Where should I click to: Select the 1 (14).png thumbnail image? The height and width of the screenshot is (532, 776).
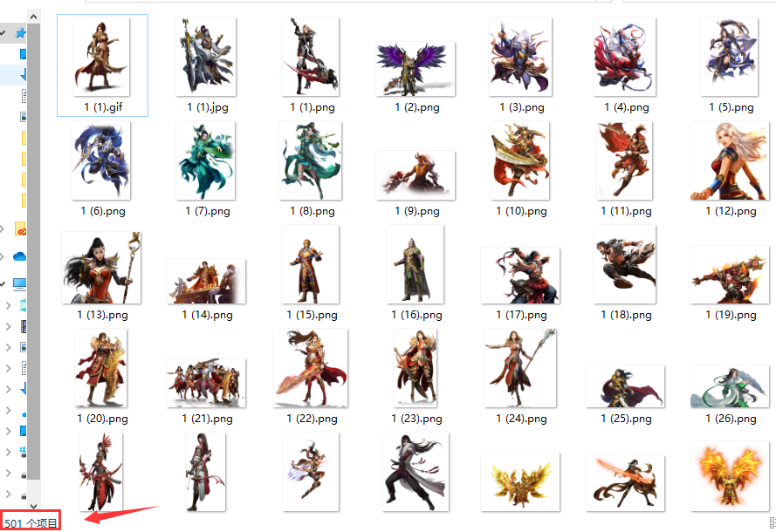click(x=206, y=281)
